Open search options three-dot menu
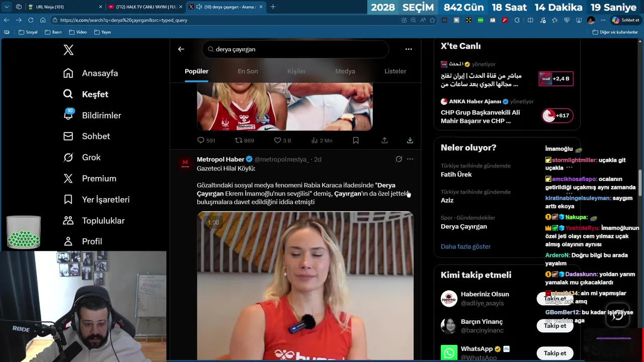Screen dimensions: 644x362 pyautogui.click(x=409, y=49)
